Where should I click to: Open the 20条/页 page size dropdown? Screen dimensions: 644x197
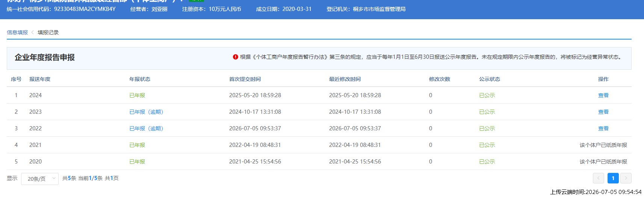[x=40, y=179]
